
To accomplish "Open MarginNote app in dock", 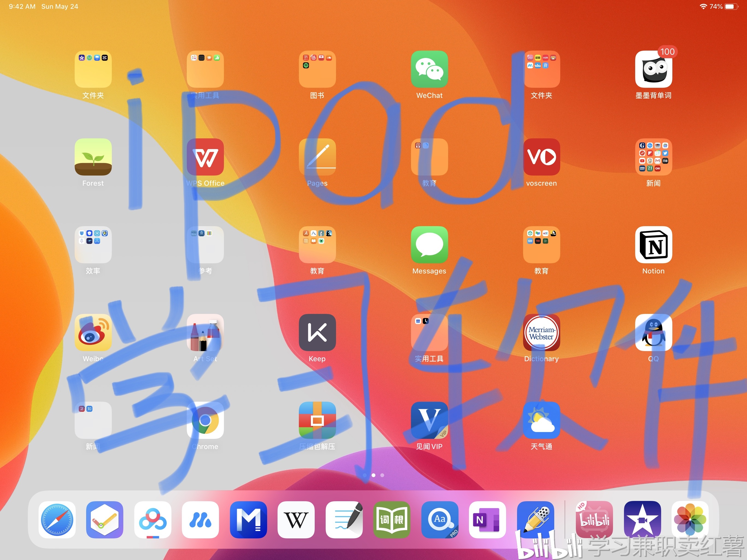I will pyautogui.click(x=248, y=520).
